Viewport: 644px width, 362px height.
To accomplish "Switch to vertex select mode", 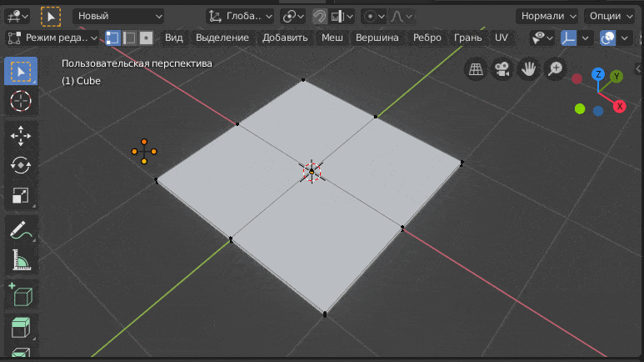I will coord(112,38).
